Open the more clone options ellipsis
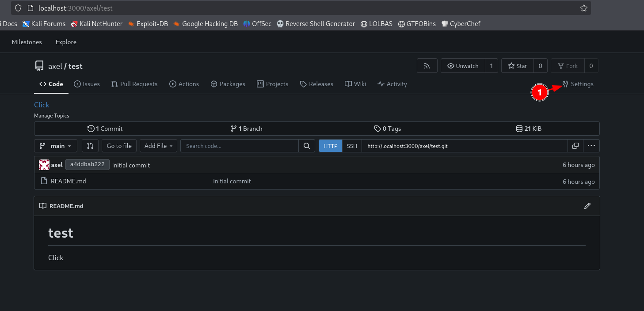The image size is (644, 311). [591, 146]
